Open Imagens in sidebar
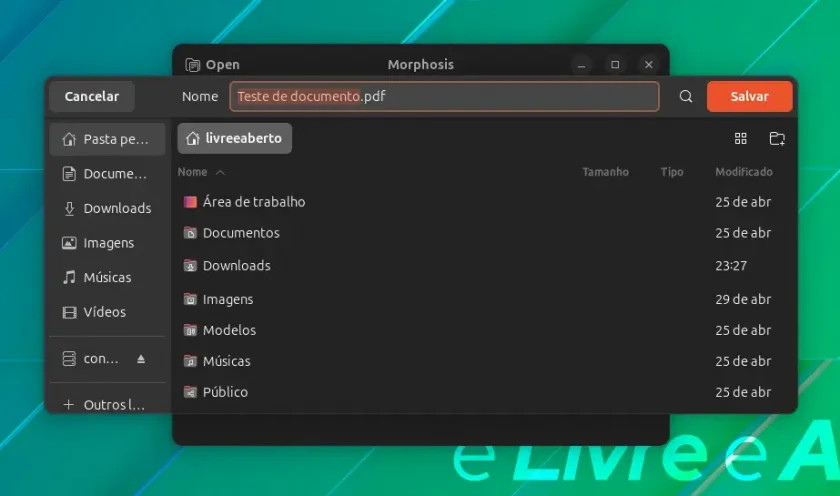Image resolution: width=840 pixels, height=496 pixels. tap(107, 243)
